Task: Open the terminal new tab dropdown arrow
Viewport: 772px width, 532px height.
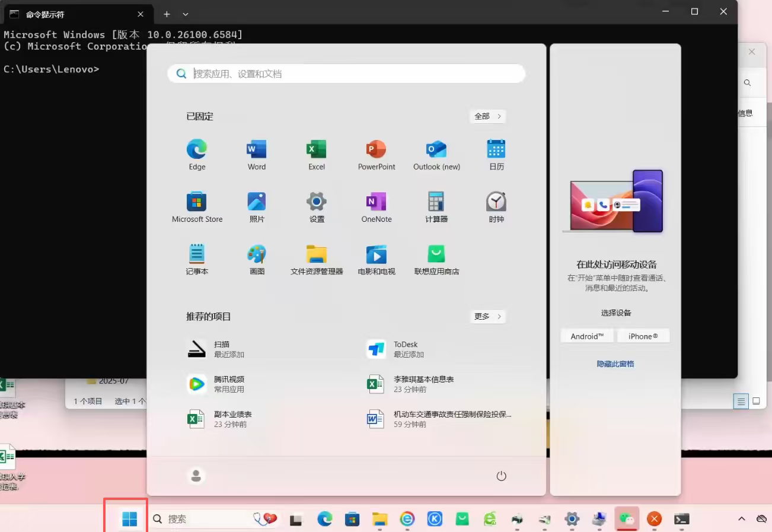Action: click(x=186, y=14)
